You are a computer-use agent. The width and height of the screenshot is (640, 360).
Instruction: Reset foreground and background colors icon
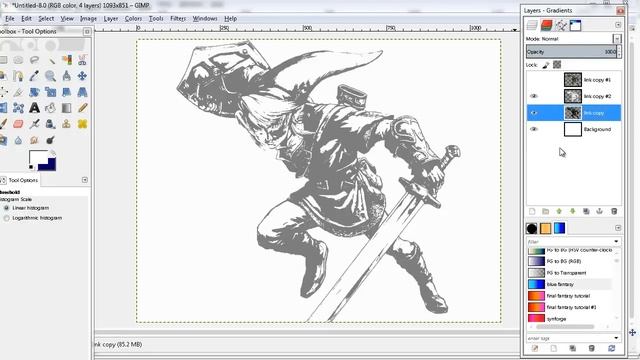tap(31, 167)
